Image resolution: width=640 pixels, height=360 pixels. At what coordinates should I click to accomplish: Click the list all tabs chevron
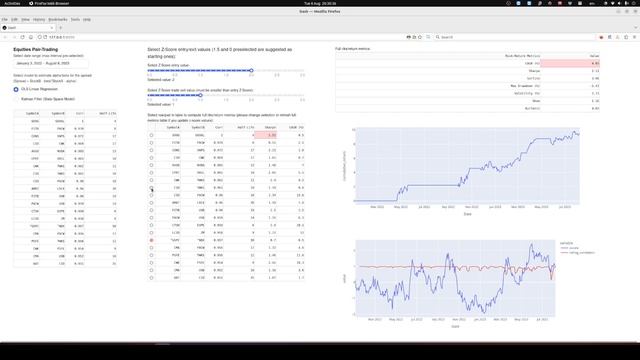636,28
